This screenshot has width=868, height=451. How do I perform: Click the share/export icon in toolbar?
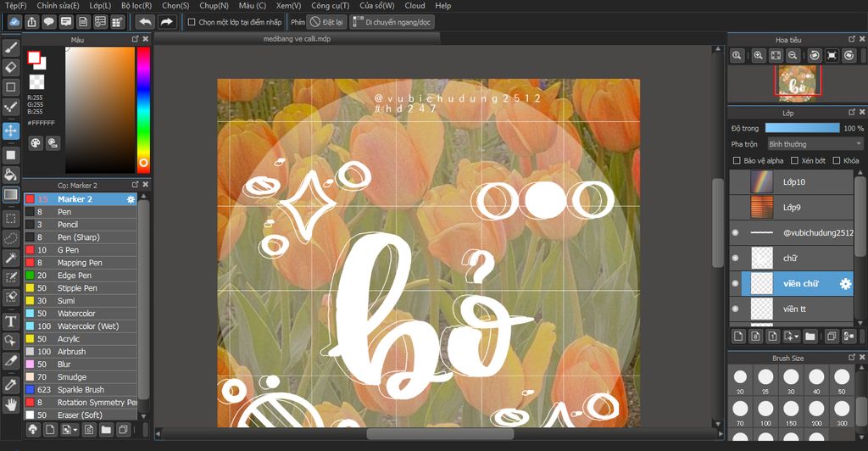click(31, 22)
